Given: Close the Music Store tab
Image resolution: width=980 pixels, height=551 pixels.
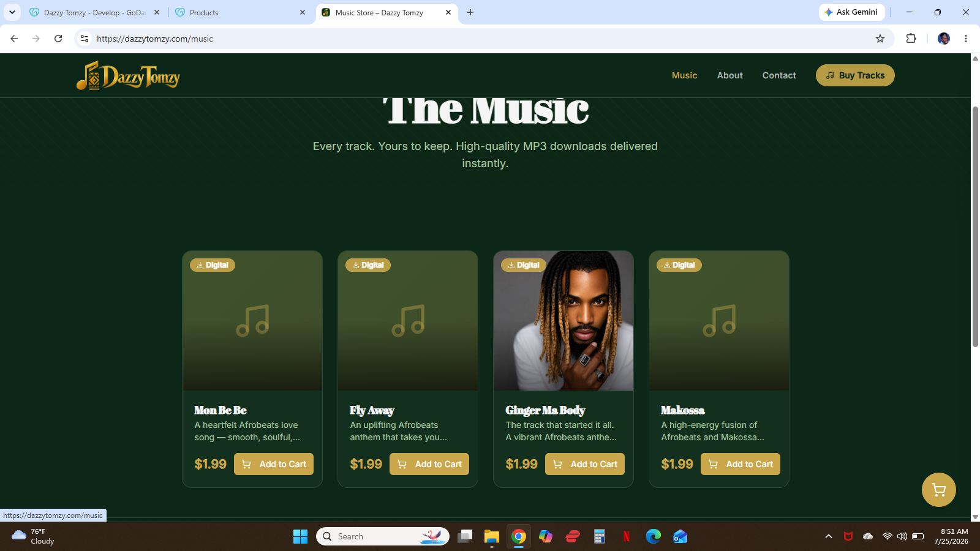Looking at the screenshot, I should pos(448,12).
